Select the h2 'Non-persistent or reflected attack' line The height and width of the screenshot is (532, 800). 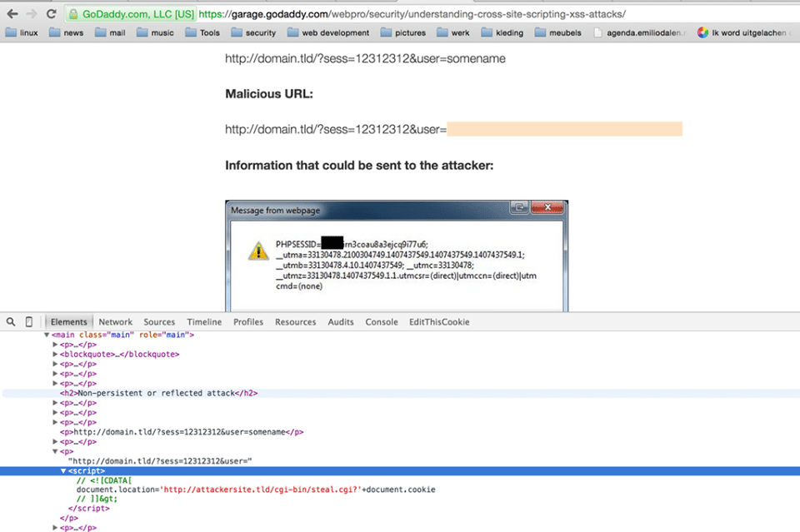click(158, 394)
